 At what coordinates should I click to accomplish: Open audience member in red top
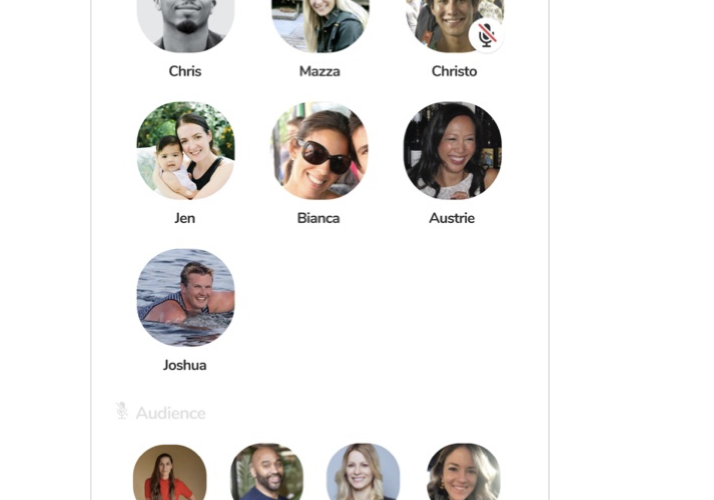coord(170,472)
